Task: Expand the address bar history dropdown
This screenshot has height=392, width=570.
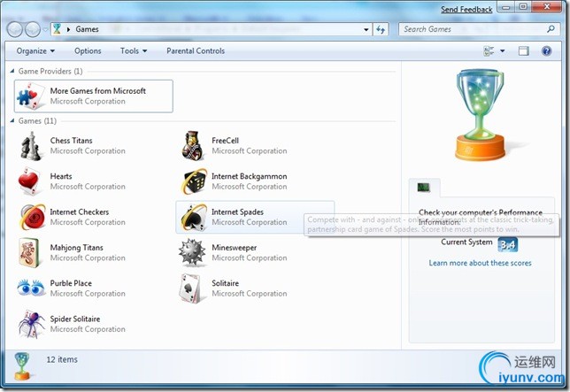Action: [x=366, y=30]
